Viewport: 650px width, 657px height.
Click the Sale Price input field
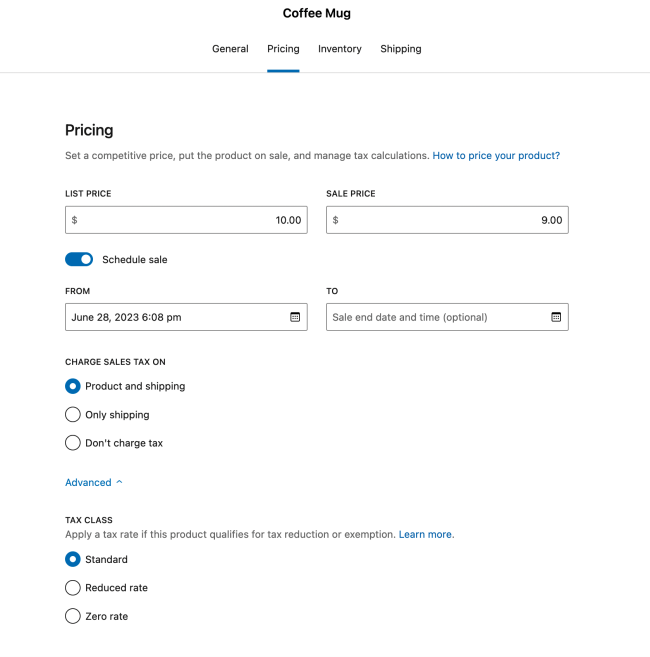click(x=447, y=220)
